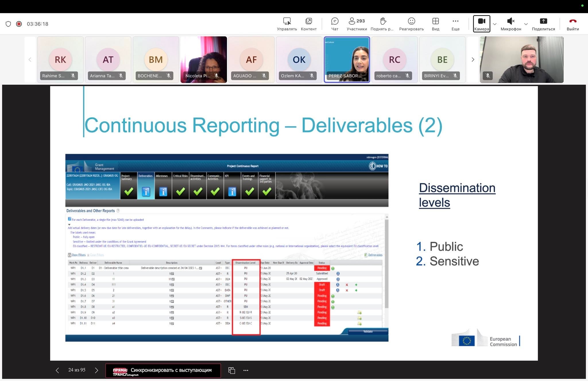Expand the microphone options dropdown arrow
Screen dimensions: 588x381
[x=526, y=24]
